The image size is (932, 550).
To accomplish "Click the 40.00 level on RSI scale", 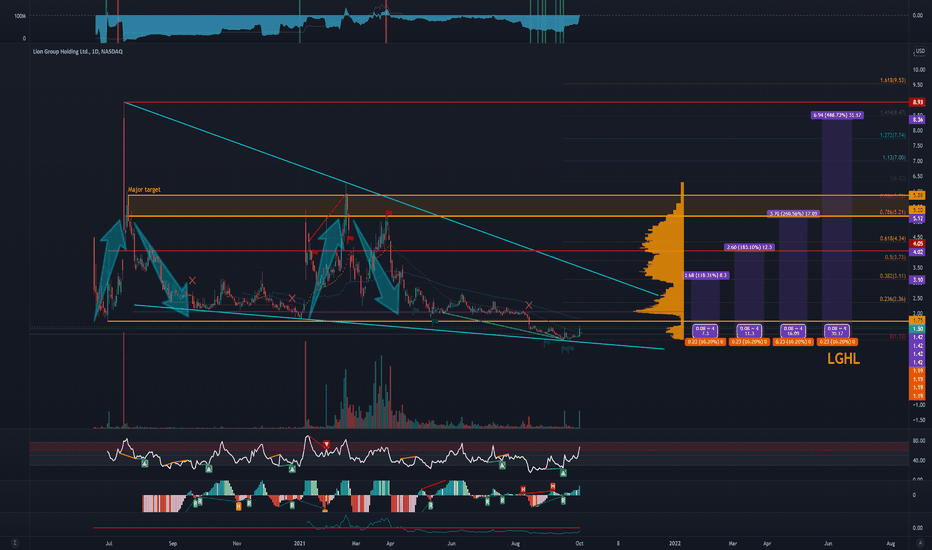I will pos(918,460).
